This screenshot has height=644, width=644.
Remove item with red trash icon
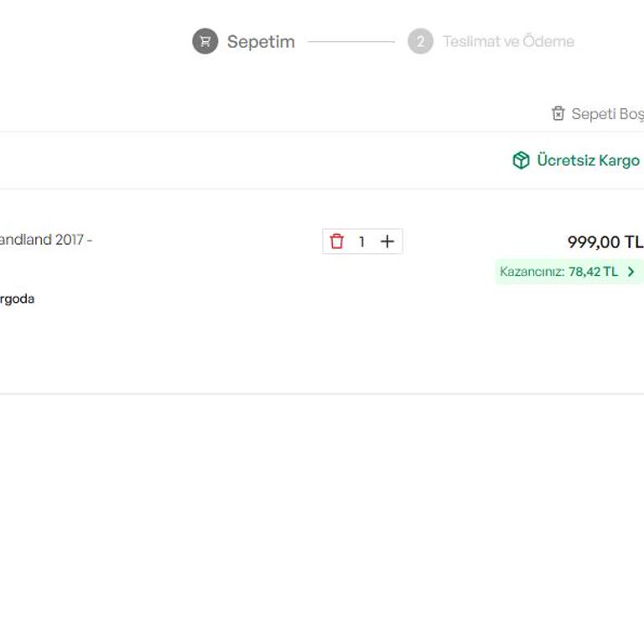(337, 241)
